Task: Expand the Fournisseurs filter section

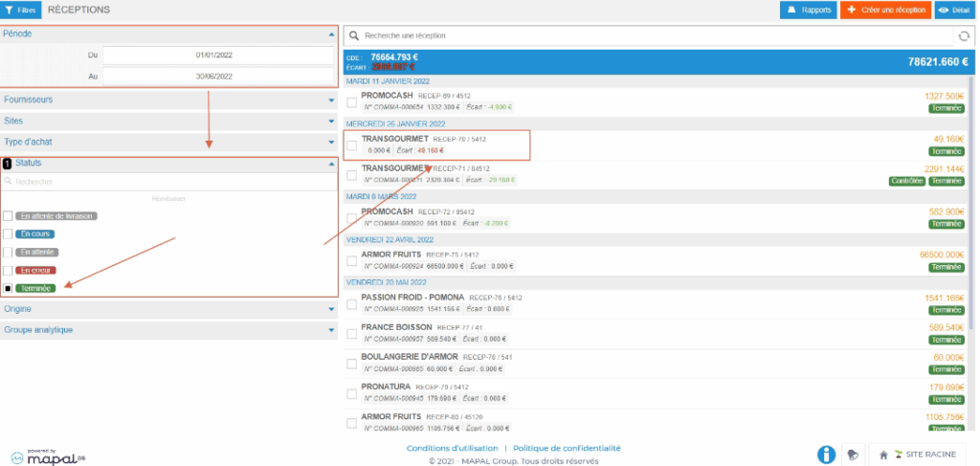Action: pyautogui.click(x=168, y=100)
